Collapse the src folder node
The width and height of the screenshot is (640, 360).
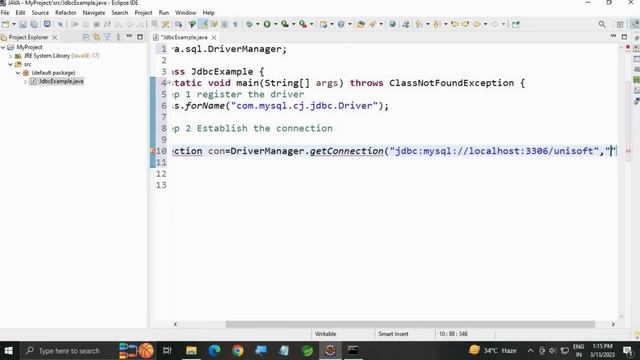click(x=11, y=64)
